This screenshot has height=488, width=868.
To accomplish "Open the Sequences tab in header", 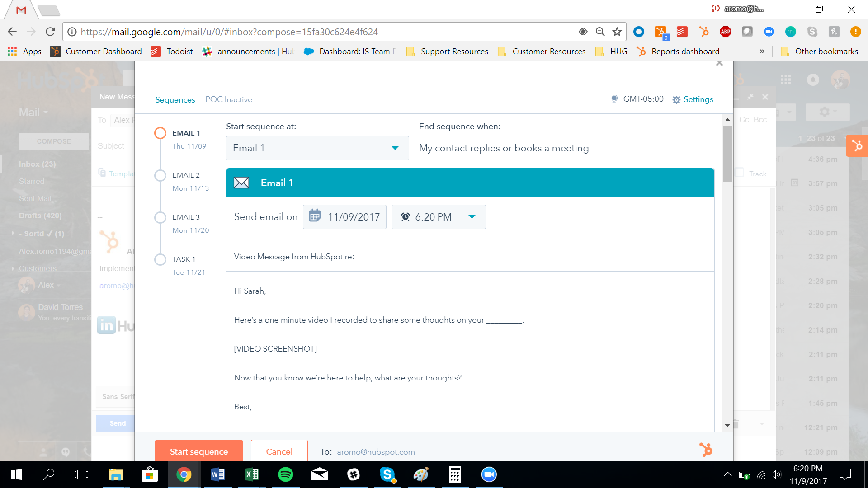I will pos(175,99).
